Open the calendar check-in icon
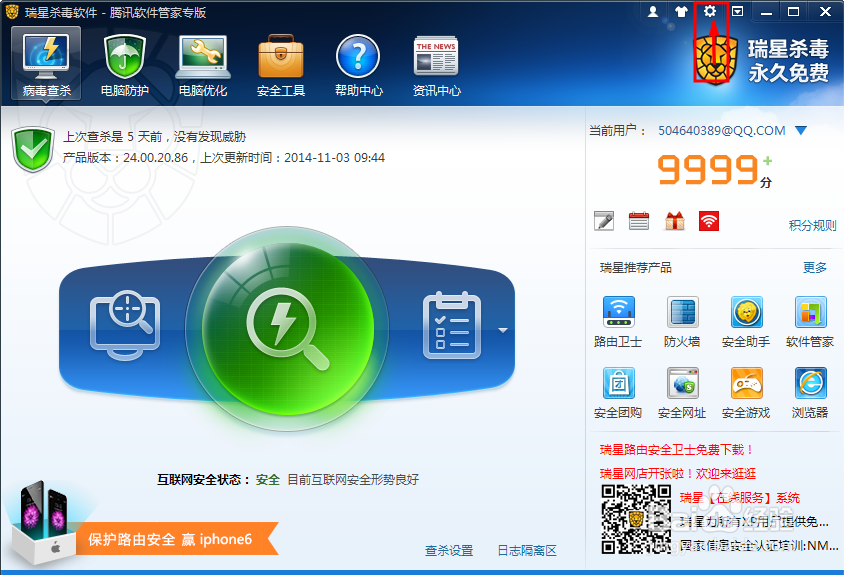844x575 pixels. pos(639,221)
